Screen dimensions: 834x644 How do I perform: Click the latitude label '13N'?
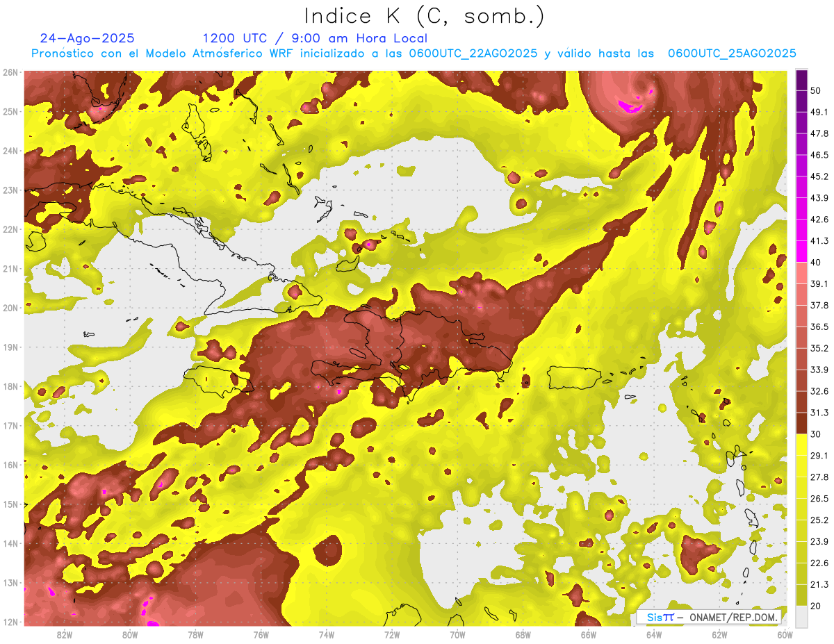(x=11, y=583)
